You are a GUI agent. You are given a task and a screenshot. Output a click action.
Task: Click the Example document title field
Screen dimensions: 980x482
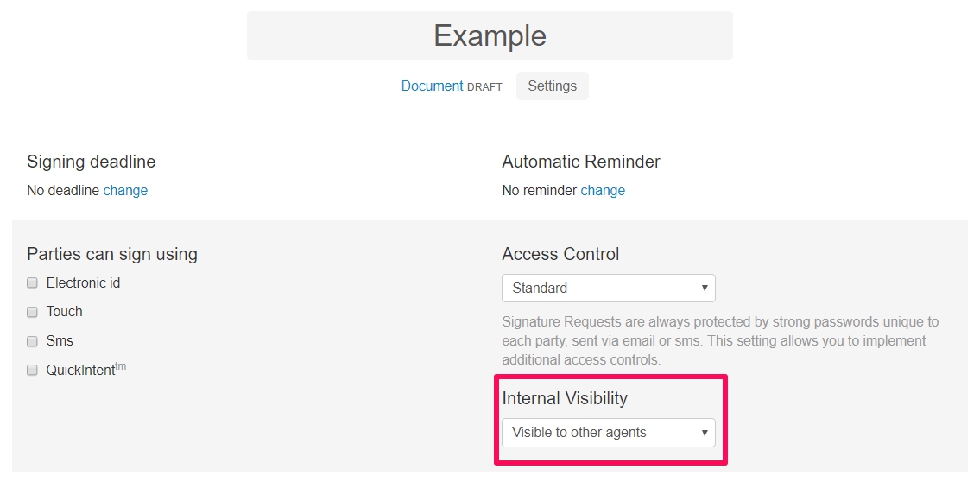coord(490,35)
